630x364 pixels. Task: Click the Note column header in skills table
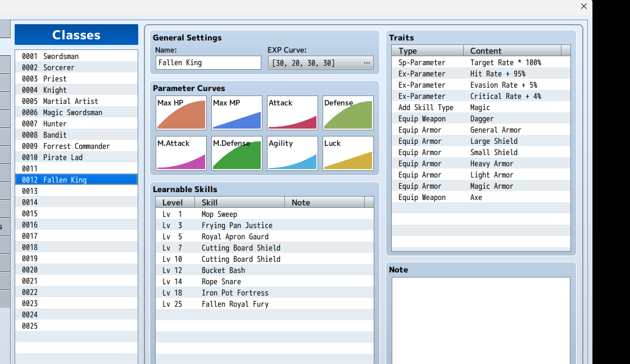click(x=325, y=202)
